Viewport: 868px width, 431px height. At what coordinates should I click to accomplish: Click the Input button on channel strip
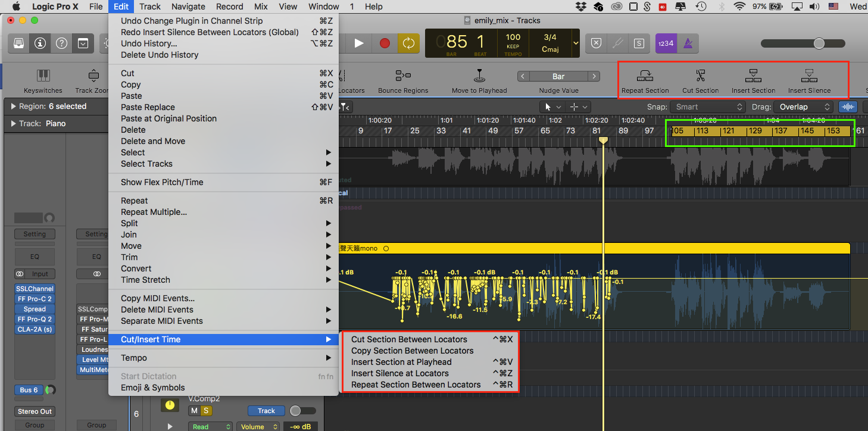coord(40,274)
